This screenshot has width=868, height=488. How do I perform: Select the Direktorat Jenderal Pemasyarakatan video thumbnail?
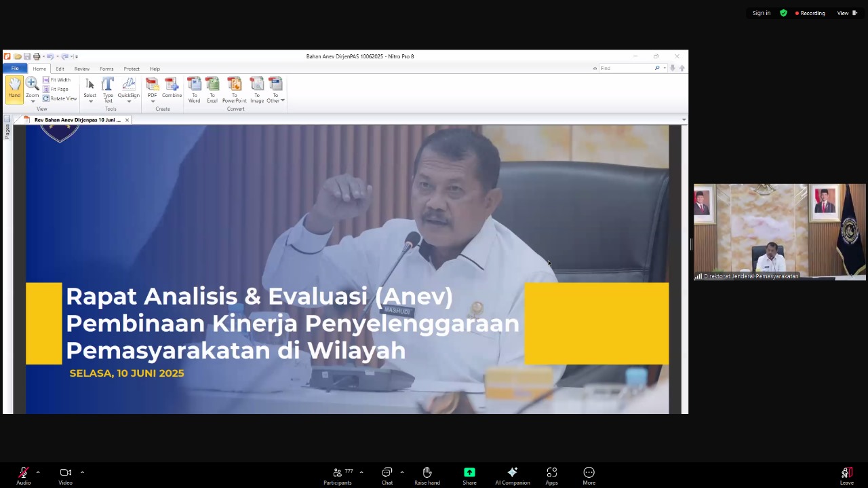[x=779, y=231]
